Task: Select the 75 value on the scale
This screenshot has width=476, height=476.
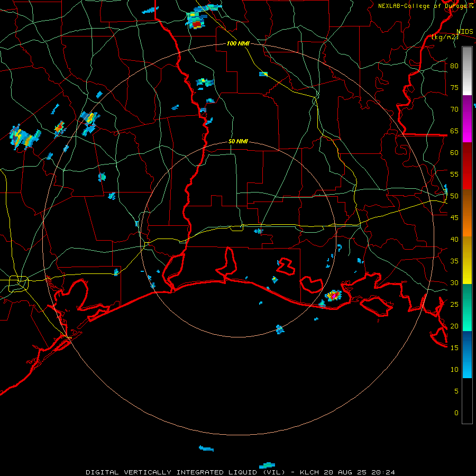Action: click(x=454, y=87)
